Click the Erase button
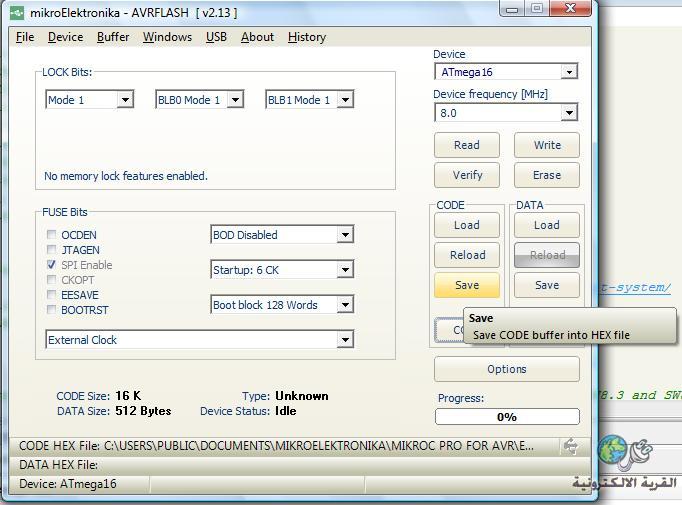682x505 pixels. click(547, 175)
